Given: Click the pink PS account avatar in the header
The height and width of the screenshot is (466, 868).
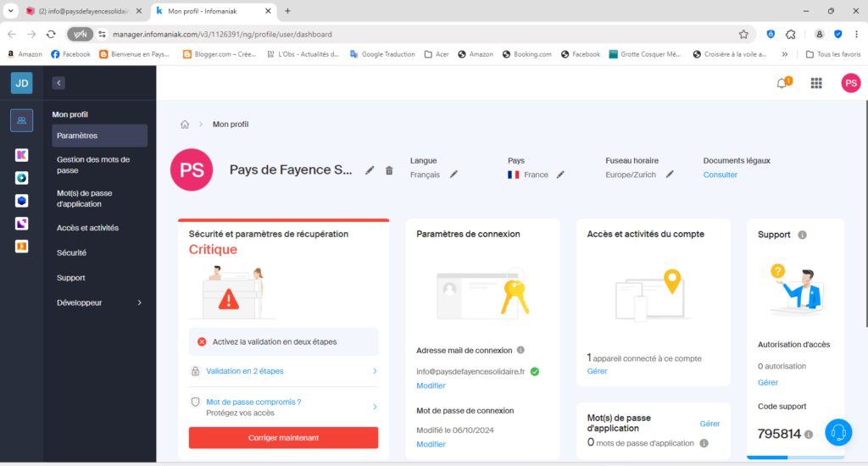Looking at the screenshot, I should point(850,83).
